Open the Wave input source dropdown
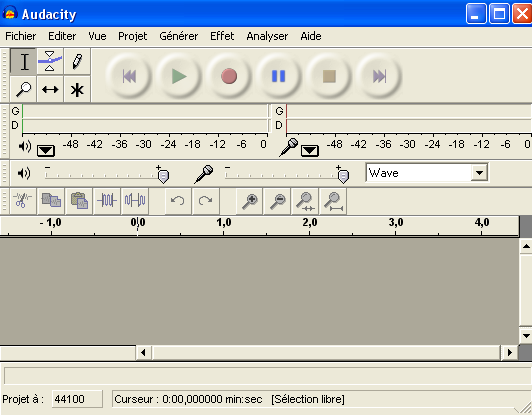 tap(479, 173)
